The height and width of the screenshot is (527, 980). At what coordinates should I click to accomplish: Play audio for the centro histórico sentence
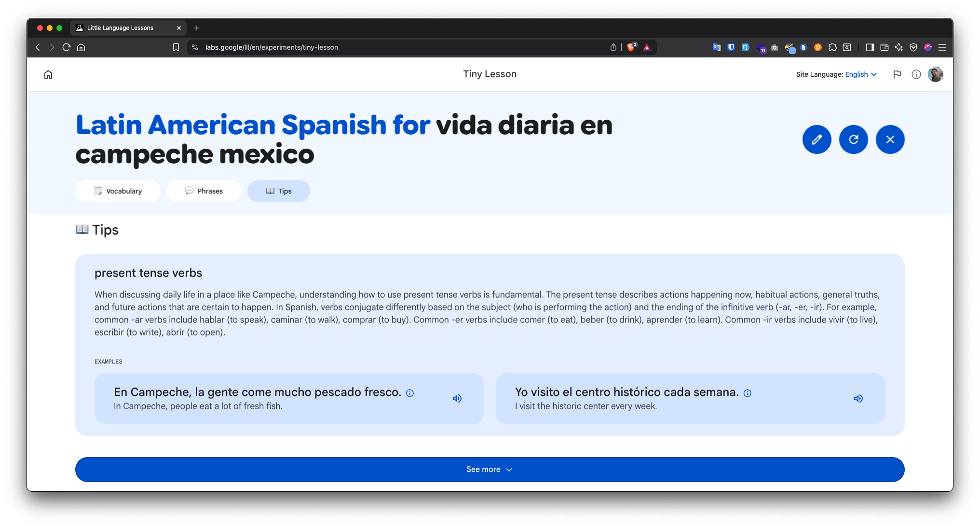[858, 399]
